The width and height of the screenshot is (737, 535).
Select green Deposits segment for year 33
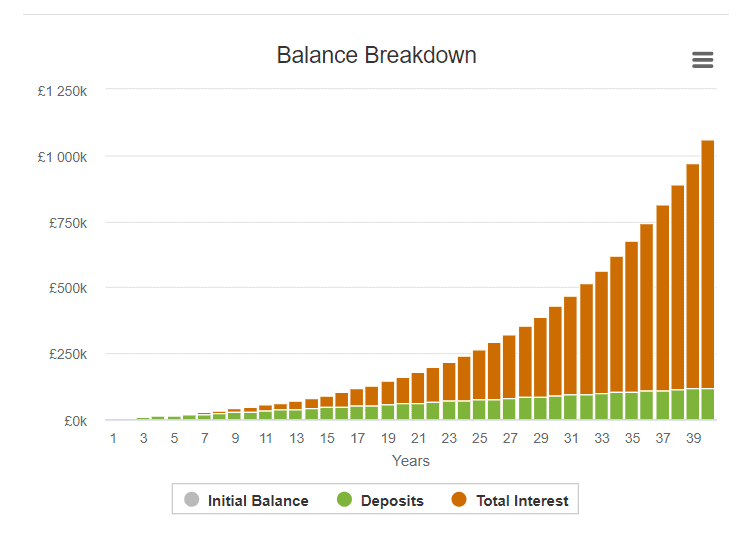click(601, 407)
